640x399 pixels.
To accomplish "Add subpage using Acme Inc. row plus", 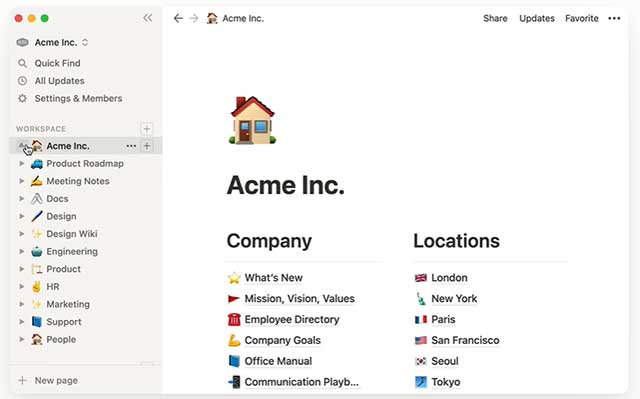I will [147, 146].
